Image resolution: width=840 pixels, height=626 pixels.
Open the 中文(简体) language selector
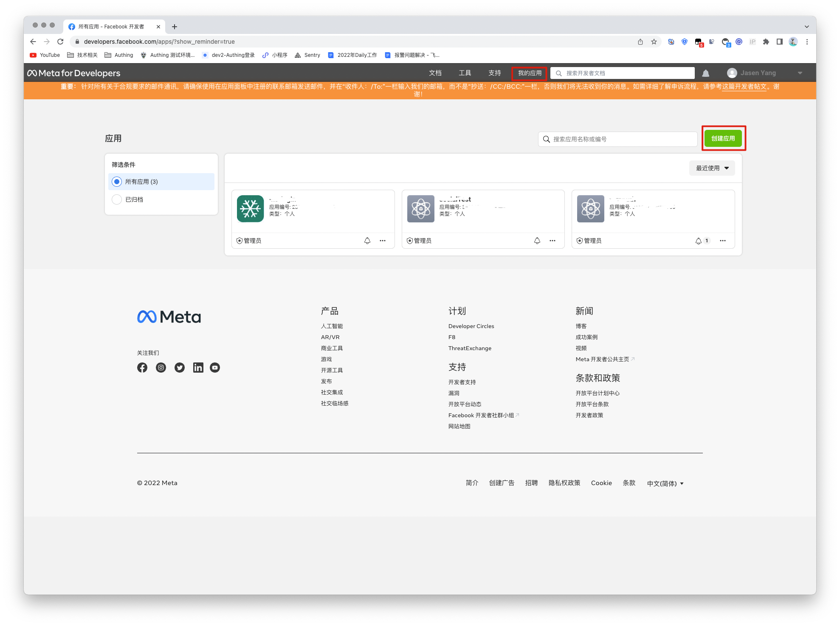[665, 483]
